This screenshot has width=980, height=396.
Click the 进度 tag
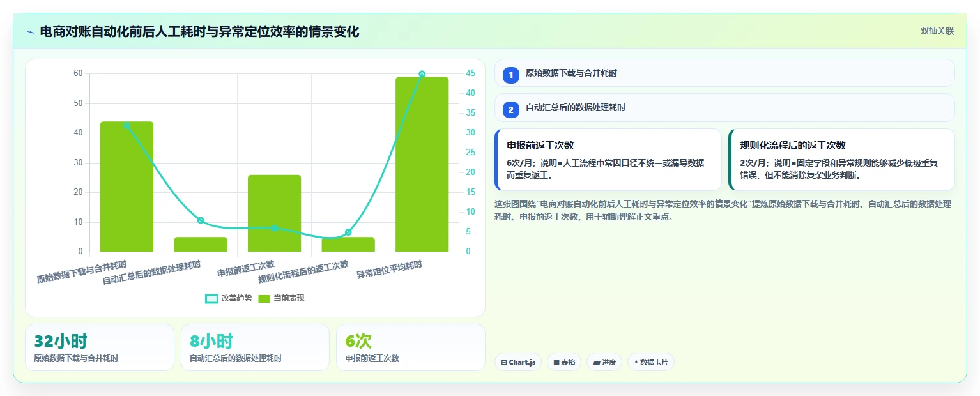click(604, 362)
